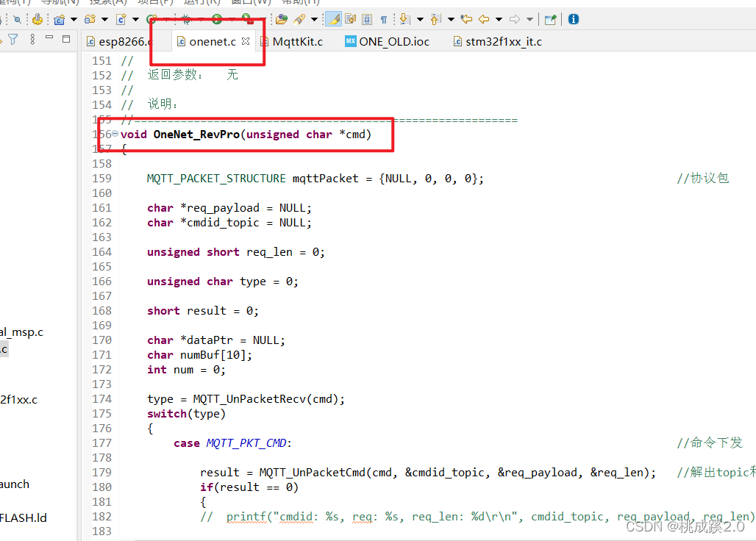Click 'unsigned short req_len = 0;' line
Viewport: 756px width, 541px height.
[236, 252]
